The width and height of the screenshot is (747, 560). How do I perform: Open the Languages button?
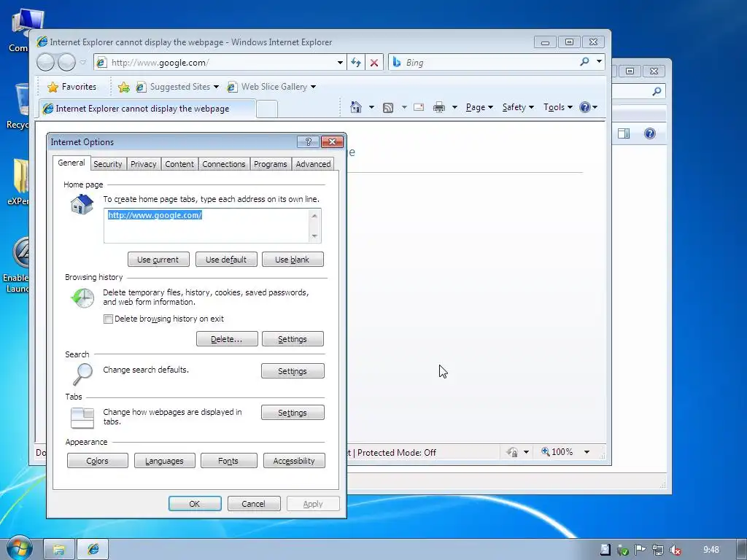click(x=164, y=461)
